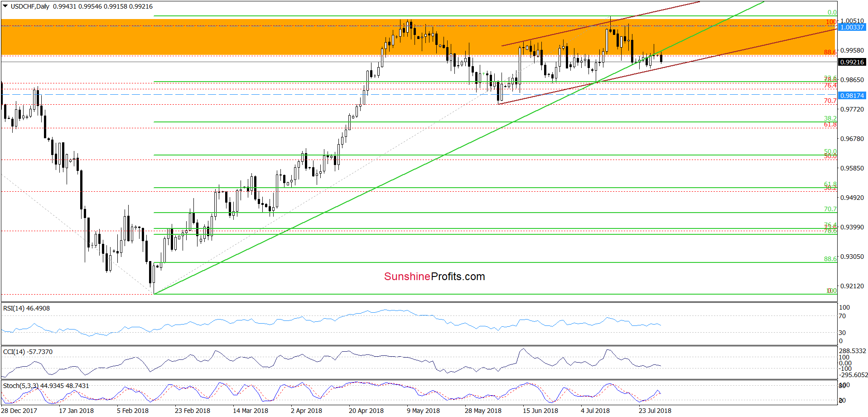Click the CCI(14) -57.7370 indicator label
Screen dimensions: 868x417
(28, 352)
